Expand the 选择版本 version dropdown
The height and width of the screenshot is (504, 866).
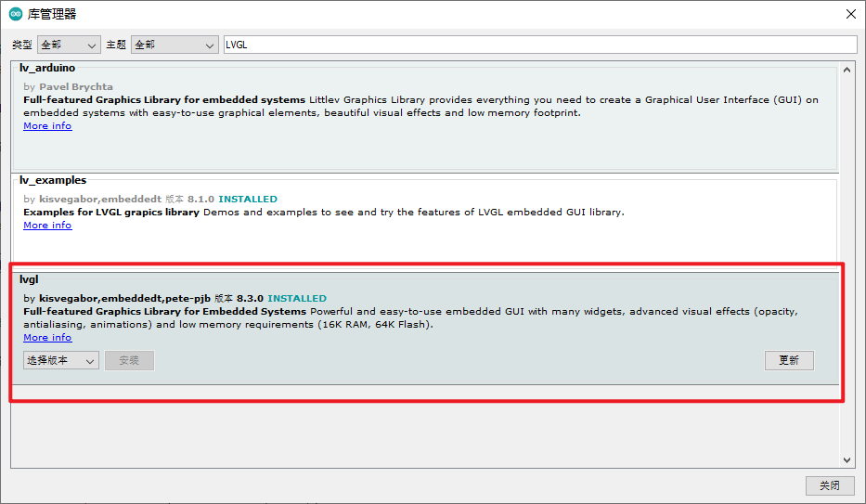(x=61, y=360)
